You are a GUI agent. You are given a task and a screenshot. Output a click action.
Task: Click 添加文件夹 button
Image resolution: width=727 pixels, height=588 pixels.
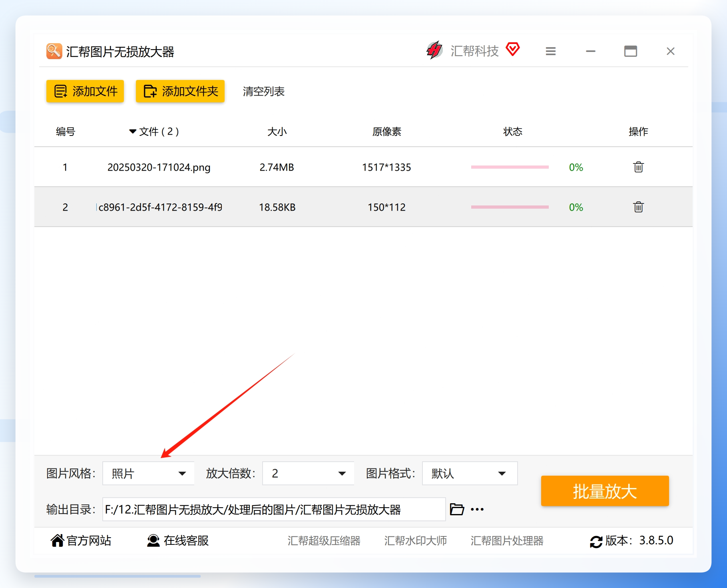coord(180,91)
